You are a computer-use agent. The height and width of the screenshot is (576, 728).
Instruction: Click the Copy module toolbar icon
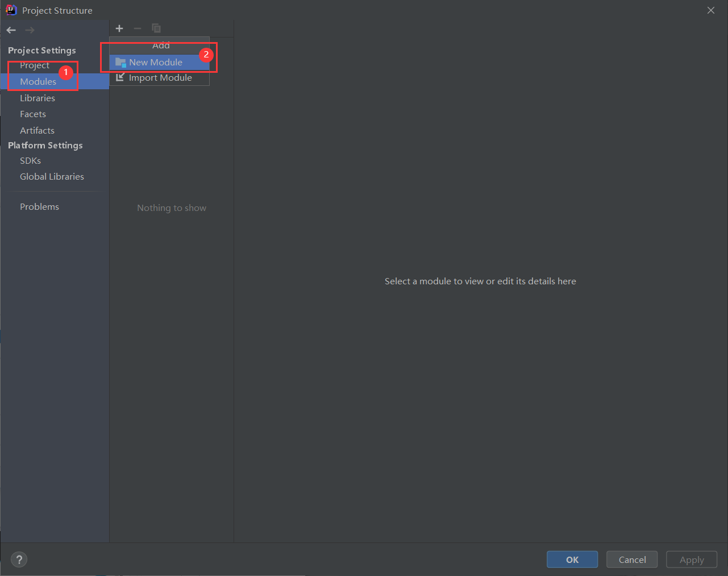pos(156,28)
